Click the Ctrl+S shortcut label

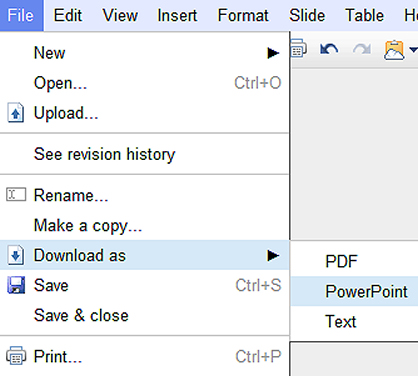pyautogui.click(x=258, y=285)
